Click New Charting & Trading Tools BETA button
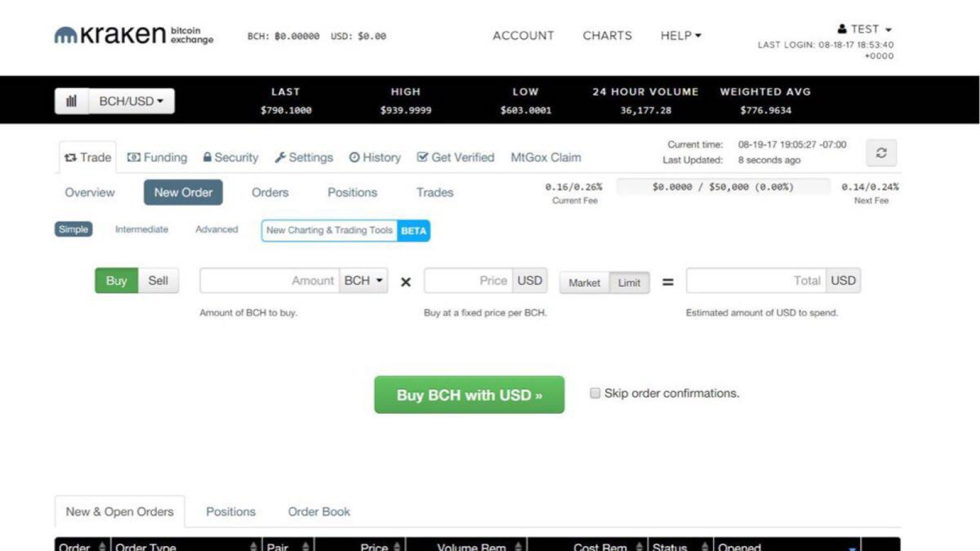The width and height of the screenshot is (980, 551). (x=345, y=230)
